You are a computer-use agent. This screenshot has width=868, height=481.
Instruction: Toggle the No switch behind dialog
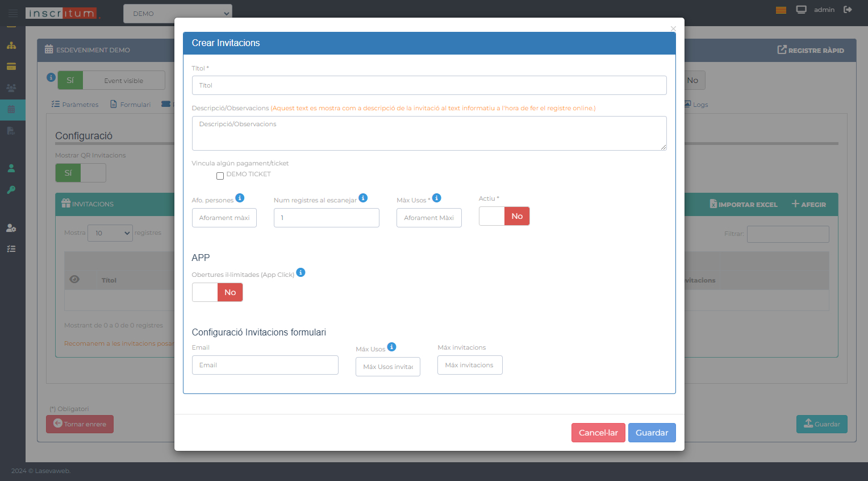pyautogui.click(x=694, y=80)
